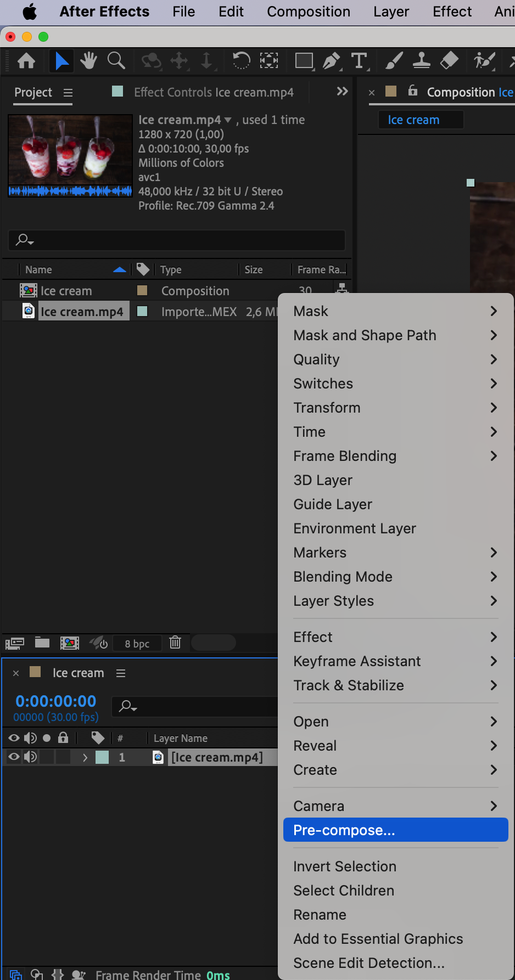
Task: Click the Home icon in the toolbar
Action: click(x=26, y=60)
